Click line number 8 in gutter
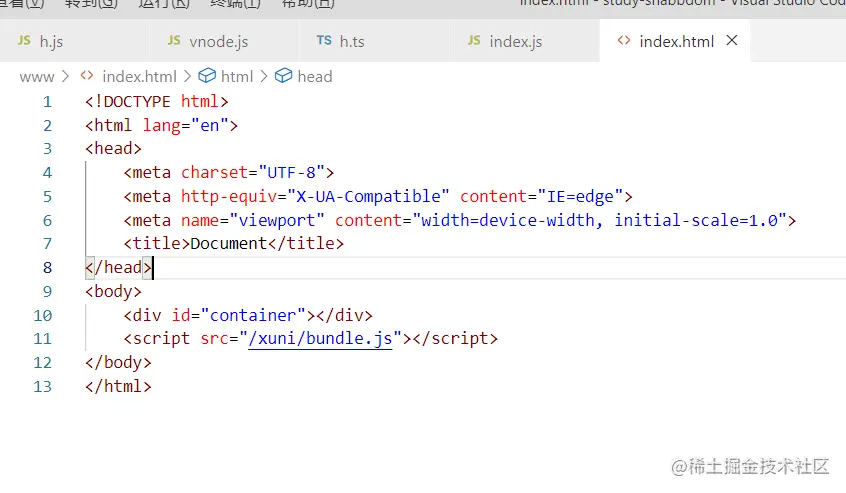The image size is (846, 493). 47,268
